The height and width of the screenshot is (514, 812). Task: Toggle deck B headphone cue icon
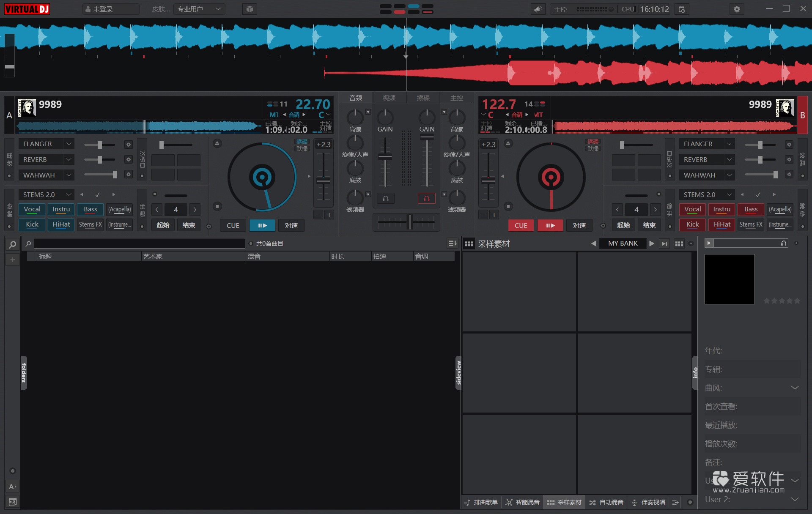(427, 198)
